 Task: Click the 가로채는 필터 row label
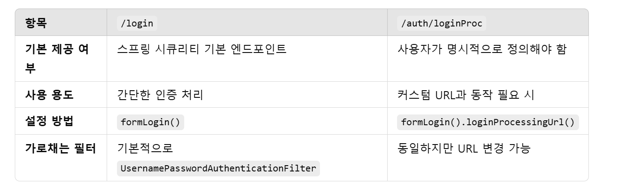[61, 148]
